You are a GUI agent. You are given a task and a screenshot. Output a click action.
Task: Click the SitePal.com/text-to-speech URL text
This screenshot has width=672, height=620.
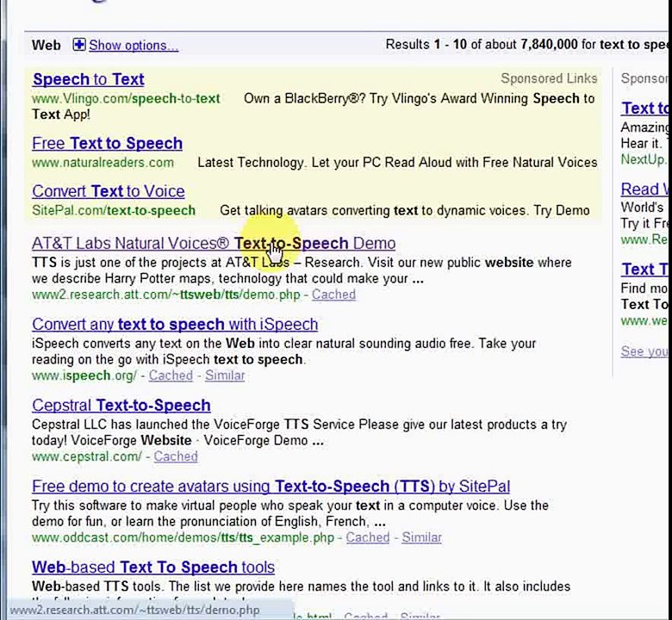tap(114, 210)
